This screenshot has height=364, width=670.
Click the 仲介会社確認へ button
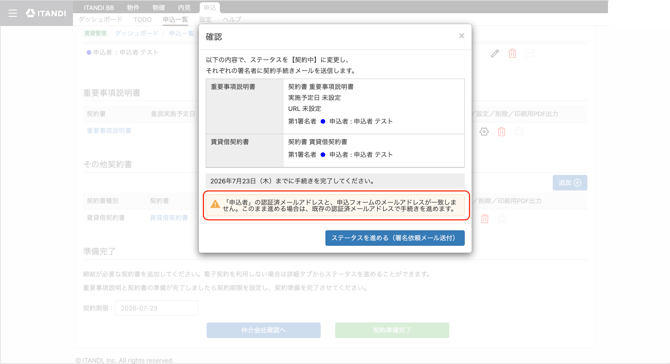click(x=264, y=330)
